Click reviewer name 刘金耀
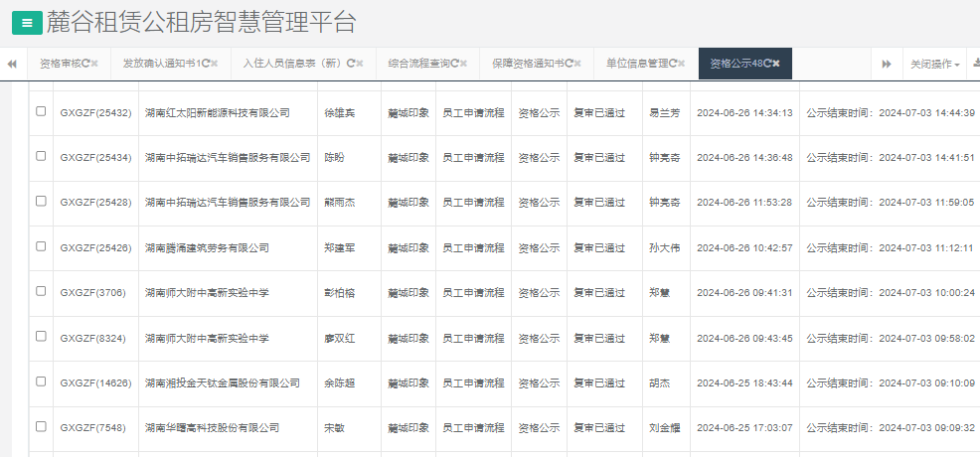This screenshot has height=457, width=980. 664,428
